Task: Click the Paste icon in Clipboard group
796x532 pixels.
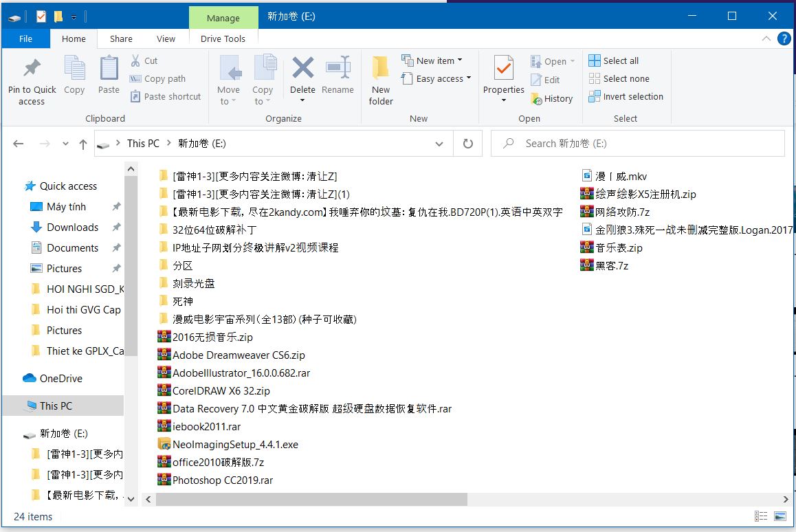Action: pos(109,69)
